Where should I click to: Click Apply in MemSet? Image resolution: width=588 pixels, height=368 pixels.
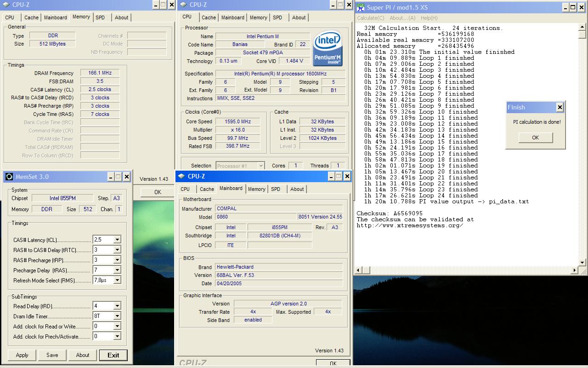pos(22,355)
